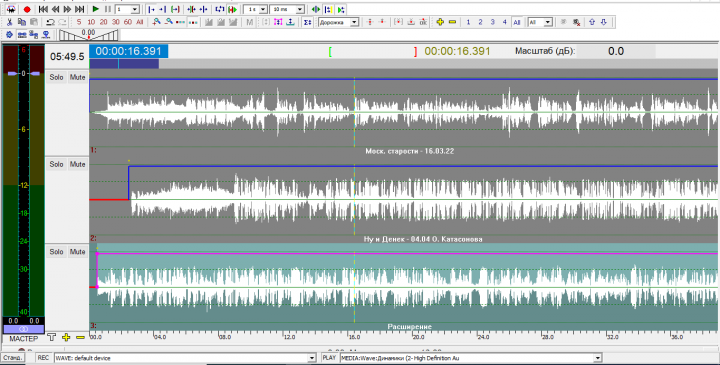Start playback with the green Play button
The height and width of the screenshot is (365, 720).
(96, 9)
